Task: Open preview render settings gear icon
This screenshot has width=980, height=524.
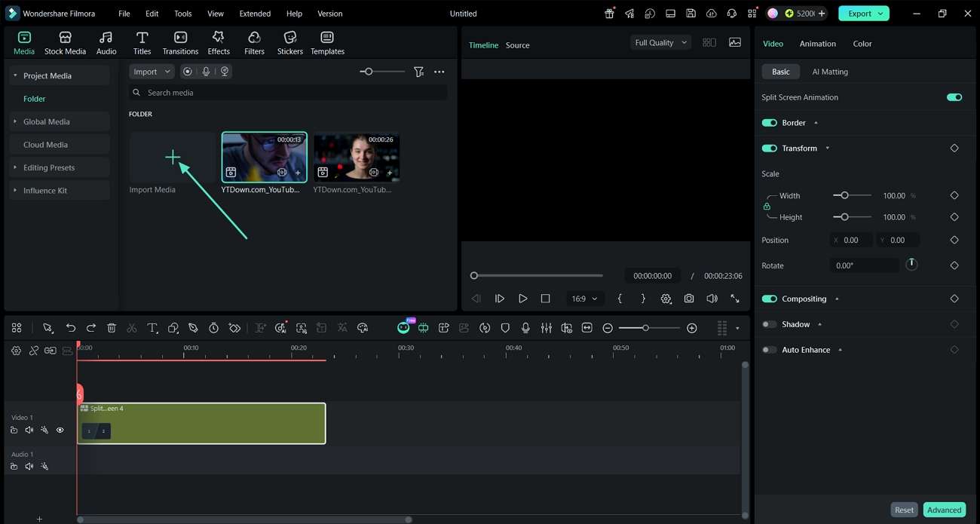Action: (666, 299)
